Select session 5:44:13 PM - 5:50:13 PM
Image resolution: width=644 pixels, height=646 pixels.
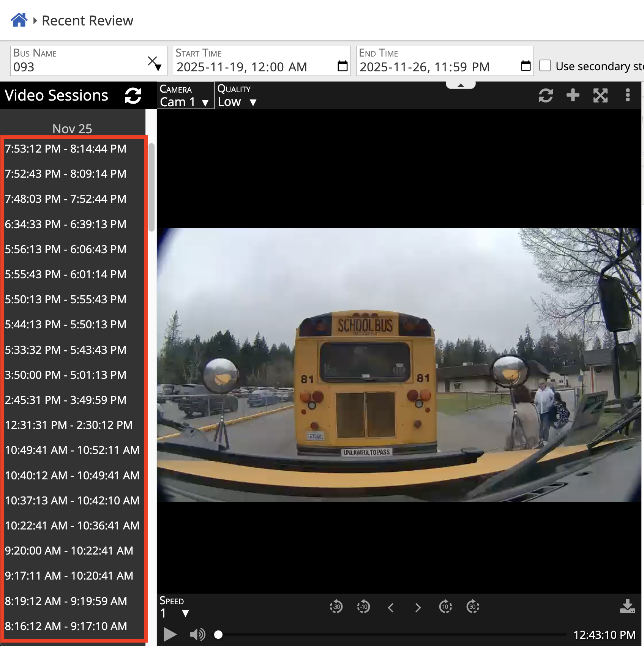pyautogui.click(x=66, y=324)
